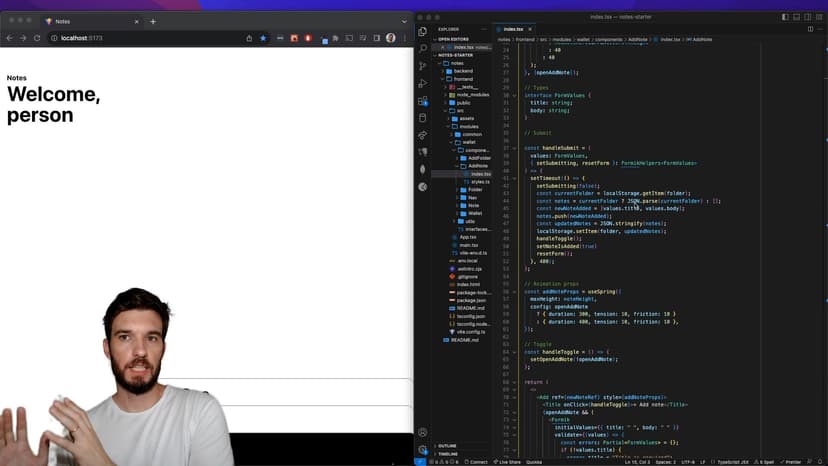Expand the TIMELINE section
This screenshot has height=466, width=828.
(x=448, y=454)
